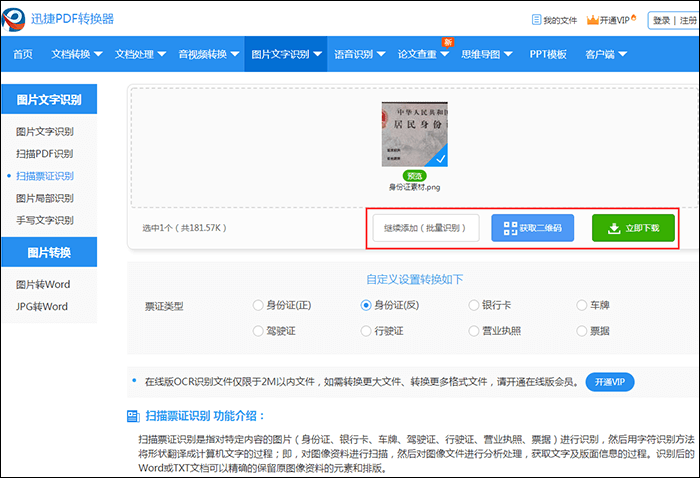Click 我的文件 link in header
700x478 pixels.
coord(554,20)
